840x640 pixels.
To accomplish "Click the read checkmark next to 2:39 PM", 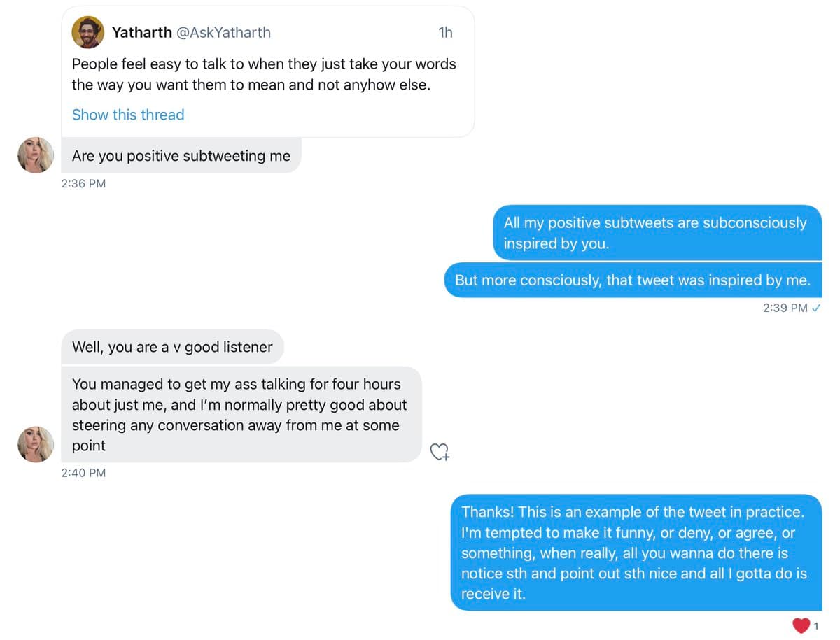I will pyautogui.click(x=816, y=308).
